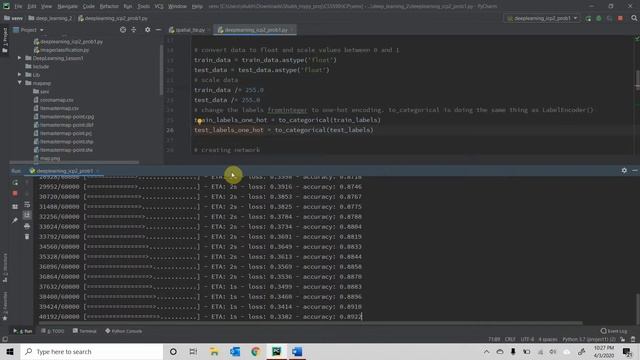Expand the Lib folder
The width and height of the screenshot is (640, 360).
pos(19,75)
